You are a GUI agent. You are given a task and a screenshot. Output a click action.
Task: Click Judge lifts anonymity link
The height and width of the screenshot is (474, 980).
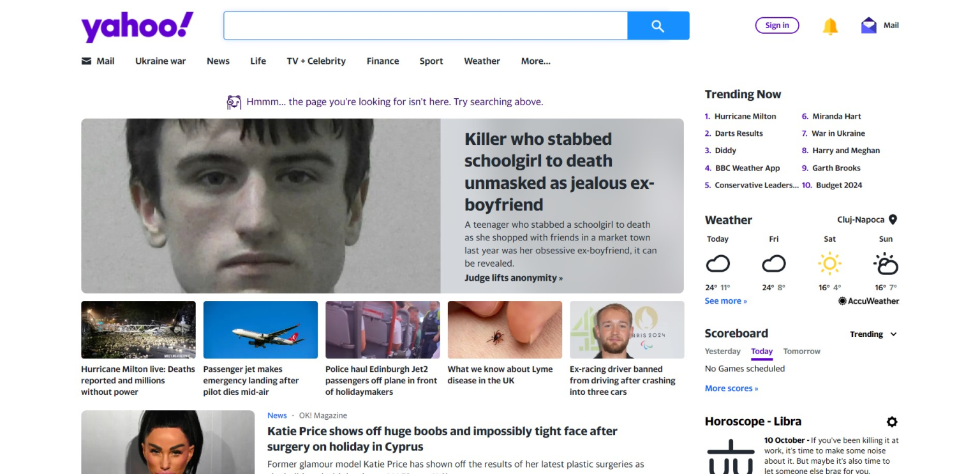click(514, 278)
